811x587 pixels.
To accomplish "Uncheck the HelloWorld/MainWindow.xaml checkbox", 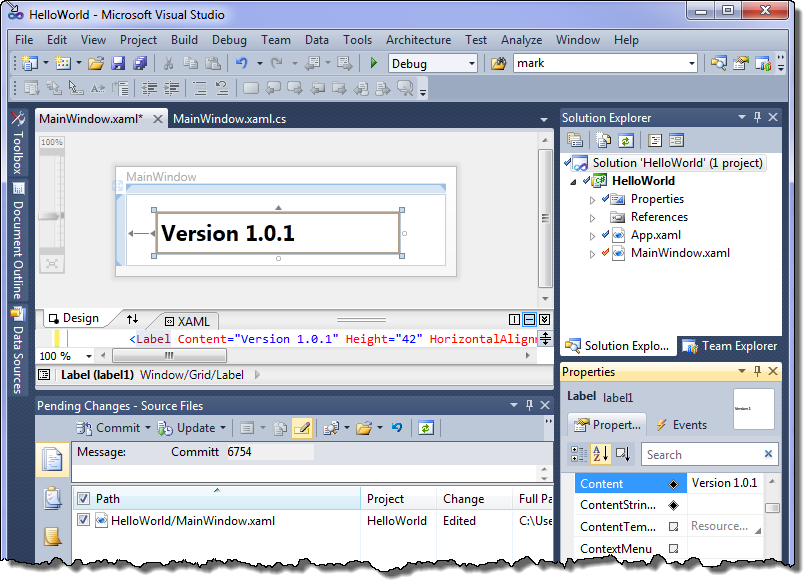I will (x=83, y=520).
